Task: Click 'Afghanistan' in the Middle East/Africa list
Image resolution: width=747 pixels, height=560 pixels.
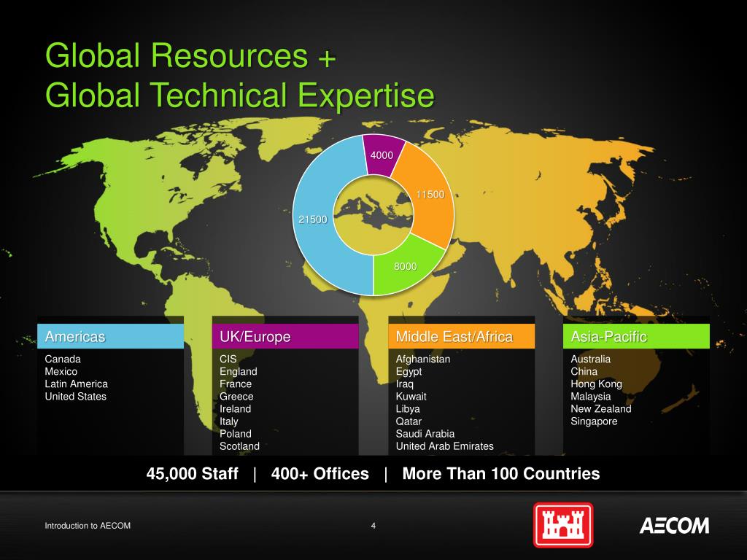Action: point(423,359)
